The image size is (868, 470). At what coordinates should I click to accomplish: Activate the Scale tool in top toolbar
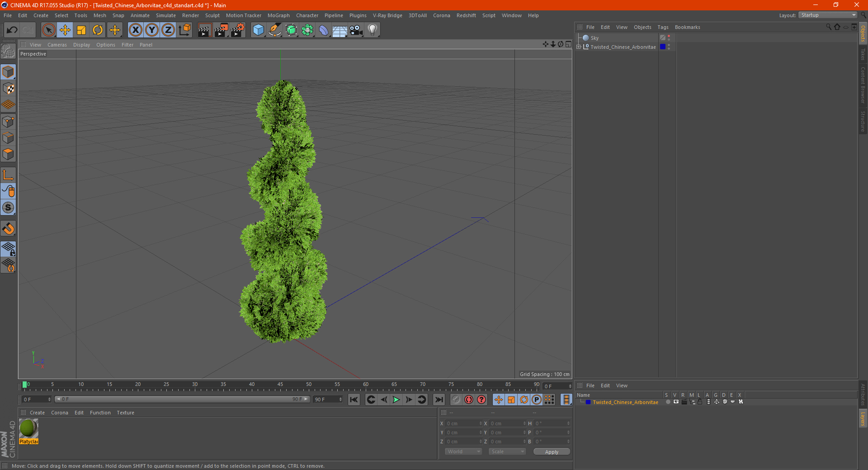pyautogui.click(x=81, y=30)
